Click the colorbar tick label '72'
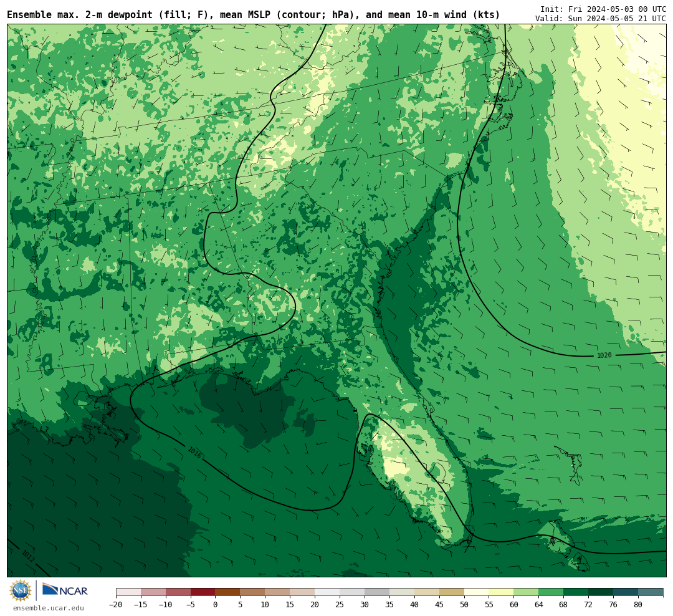673x616 pixels. click(589, 605)
